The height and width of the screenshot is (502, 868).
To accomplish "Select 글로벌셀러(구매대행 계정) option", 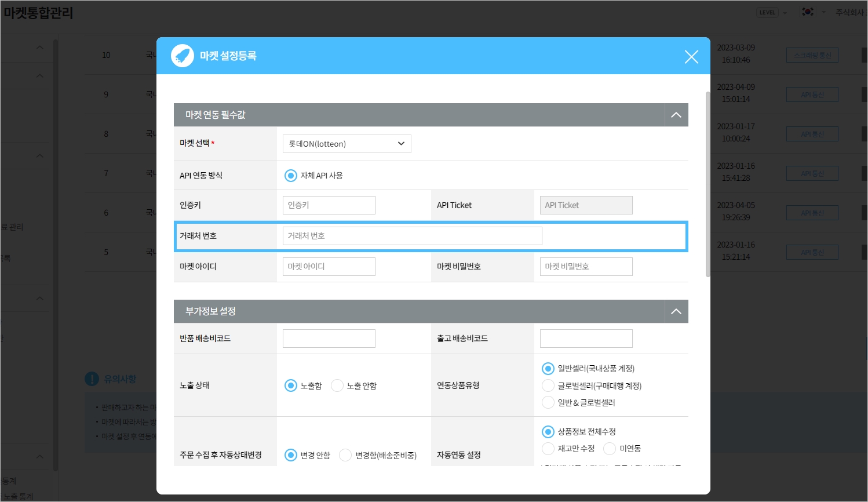I will click(x=548, y=386).
